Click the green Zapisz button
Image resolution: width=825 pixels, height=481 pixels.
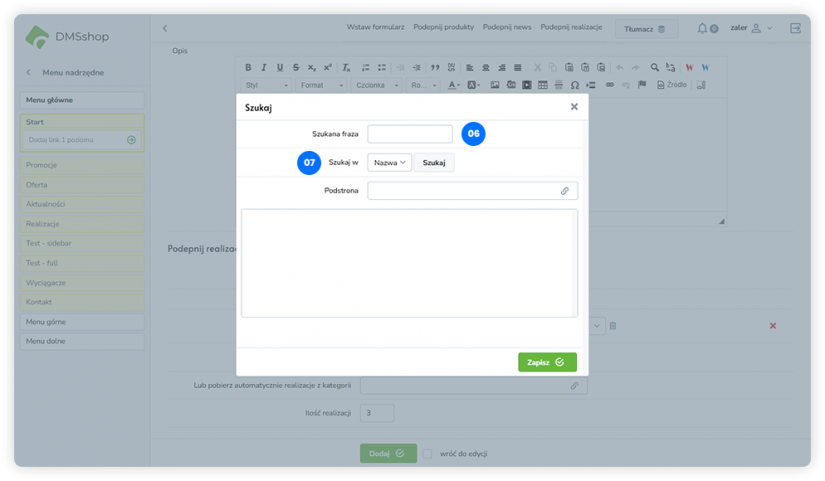pos(547,362)
